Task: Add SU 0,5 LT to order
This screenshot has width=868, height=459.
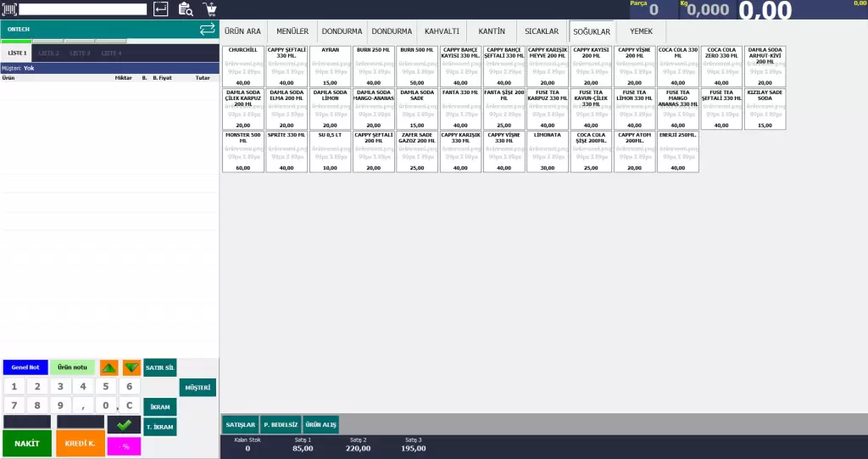Action: point(330,152)
